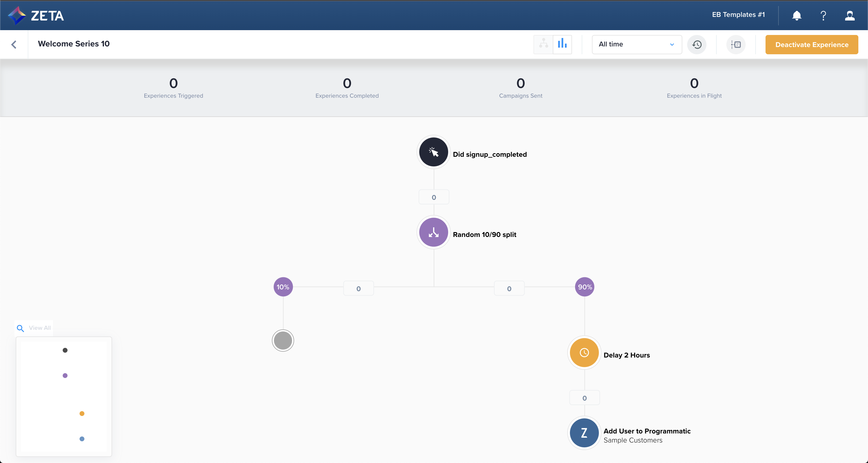Open the EB Templates #1 account switcher
This screenshot has width=868, height=463.
click(738, 15)
